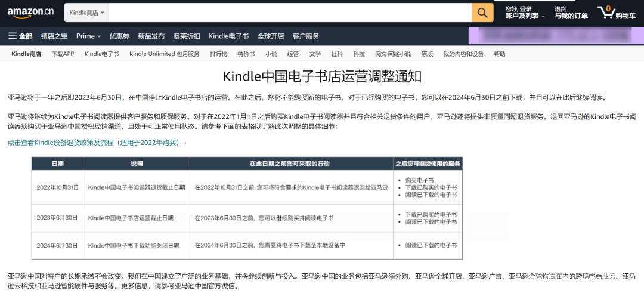Expand the Kindle商店 search category dropdown
The image size is (644, 296).
[x=86, y=13]
